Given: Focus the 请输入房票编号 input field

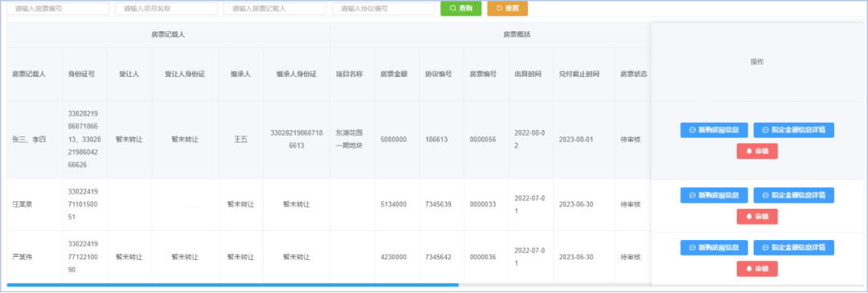Looking at the screenshot, I should (x=58, y=9).
